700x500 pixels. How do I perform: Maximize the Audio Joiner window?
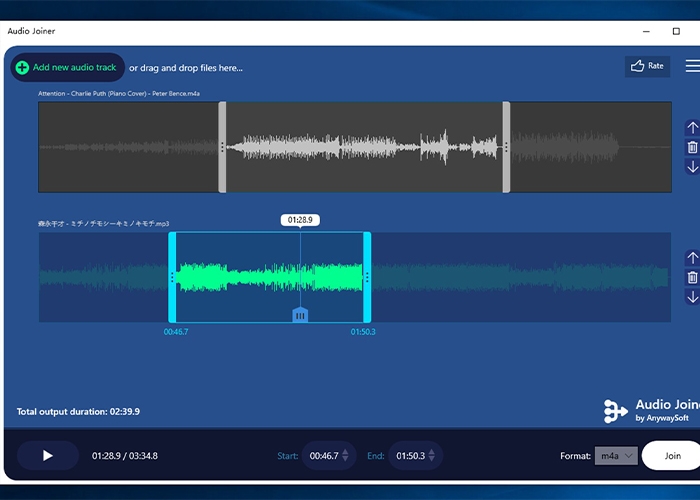pyautogui.click(x=676, y=31)
